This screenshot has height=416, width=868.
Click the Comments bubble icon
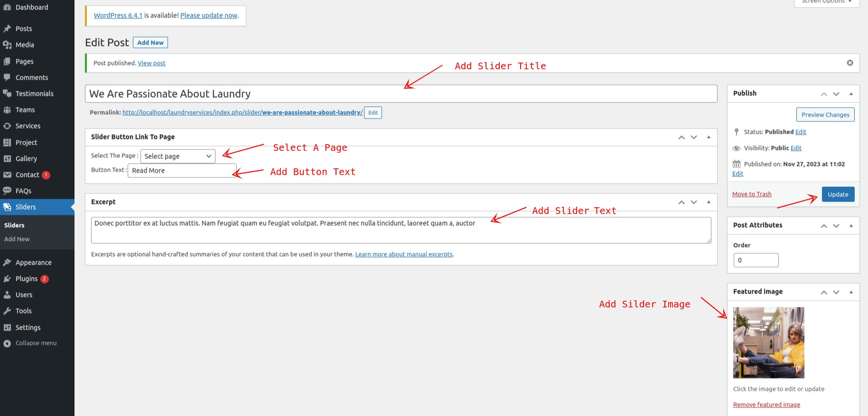coord(7,77)
